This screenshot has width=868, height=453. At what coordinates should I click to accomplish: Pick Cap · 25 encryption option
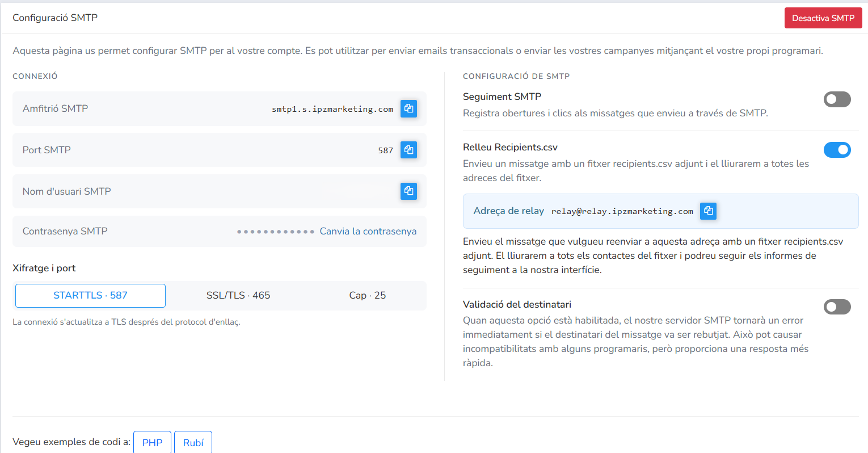coord(368,296)
